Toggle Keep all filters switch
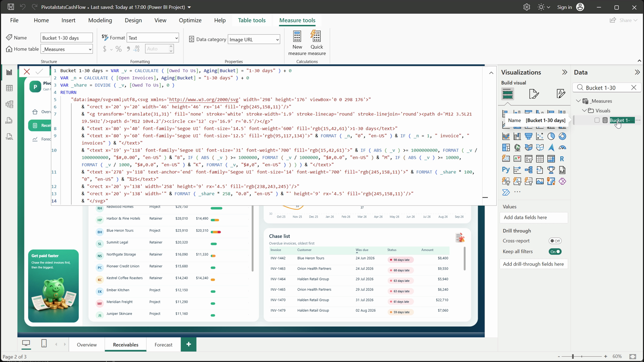 point(555,252)
